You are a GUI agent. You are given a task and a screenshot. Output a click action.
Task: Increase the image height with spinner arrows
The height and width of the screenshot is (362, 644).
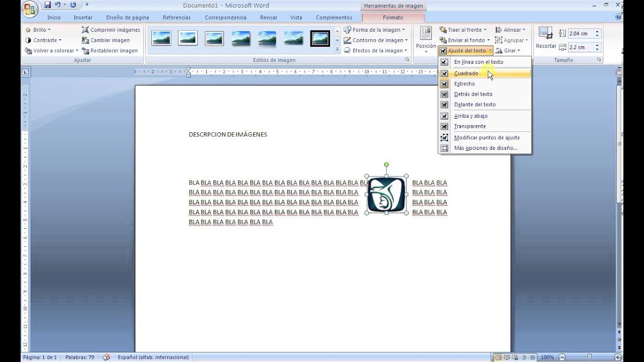[597, 32]
